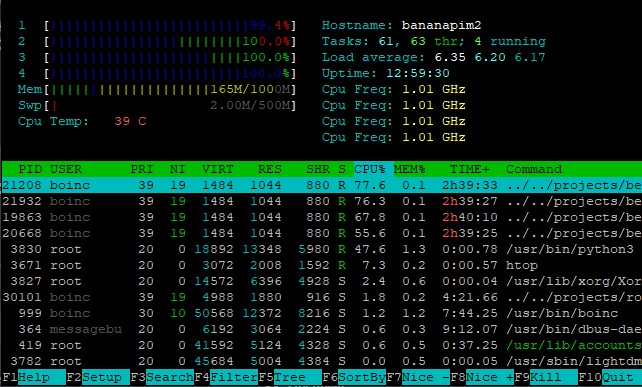Click the Command column header

pos(533,169)
